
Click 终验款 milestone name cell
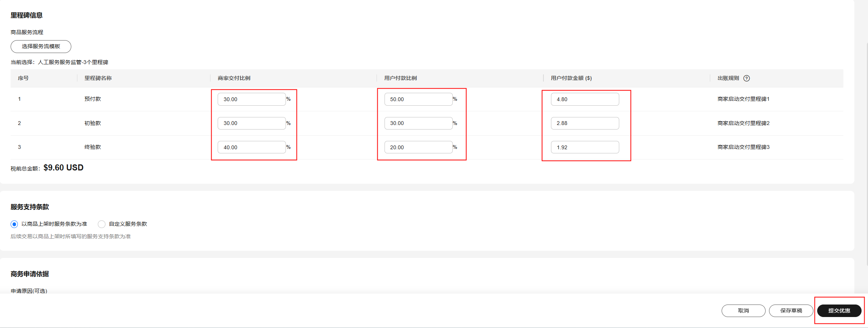click(x=93, y=147)
